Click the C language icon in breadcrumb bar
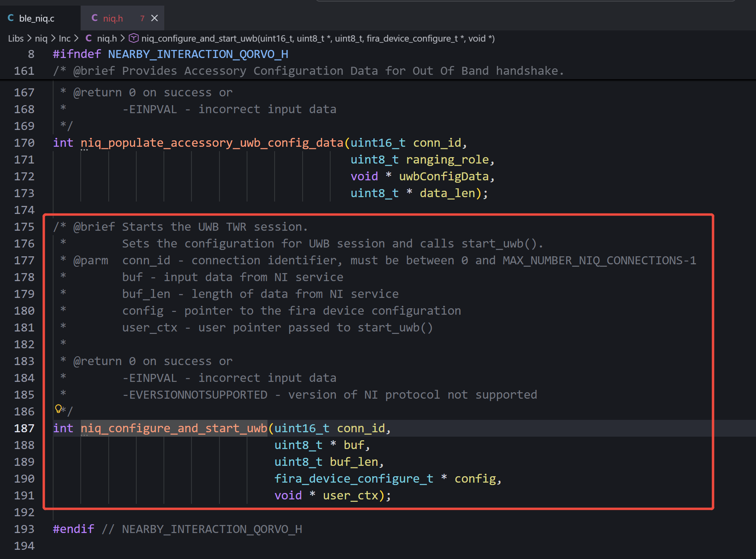 (89, 38)
